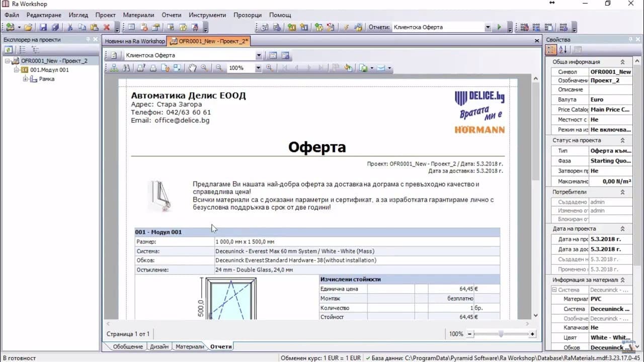Collapse the Статус на проекта section

pos(622,140)
